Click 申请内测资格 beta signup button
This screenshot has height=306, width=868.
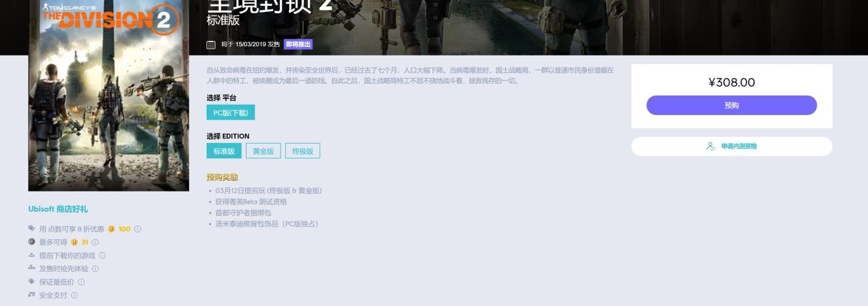coord(731,146)
